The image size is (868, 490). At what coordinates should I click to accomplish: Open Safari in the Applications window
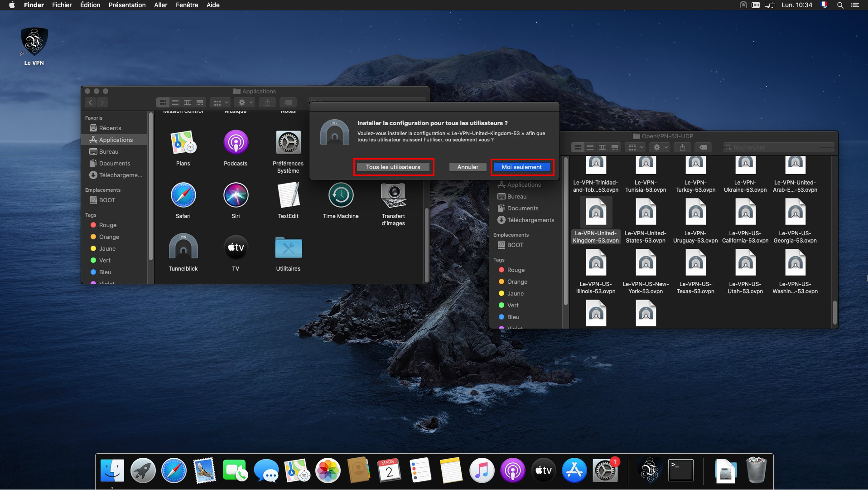coord(183,200)
